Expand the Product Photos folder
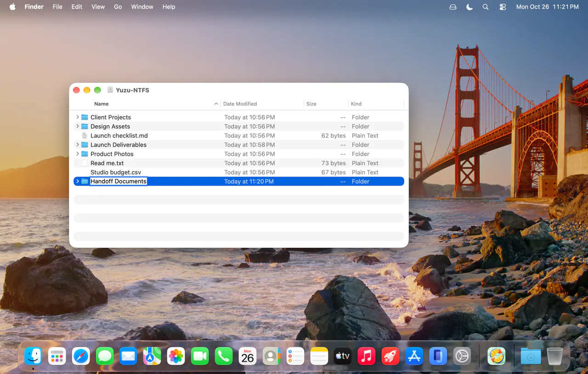 click(77, 154)
